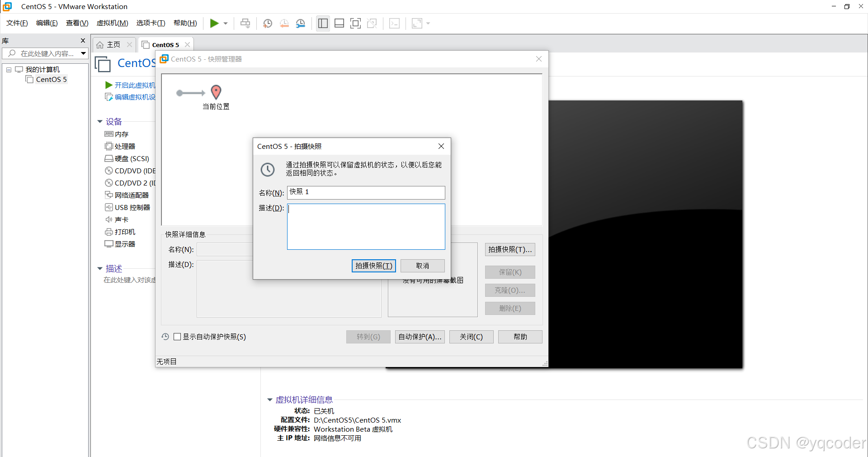
Task: Collapse the 我的计算机 tree node
Action: [9, 70]
